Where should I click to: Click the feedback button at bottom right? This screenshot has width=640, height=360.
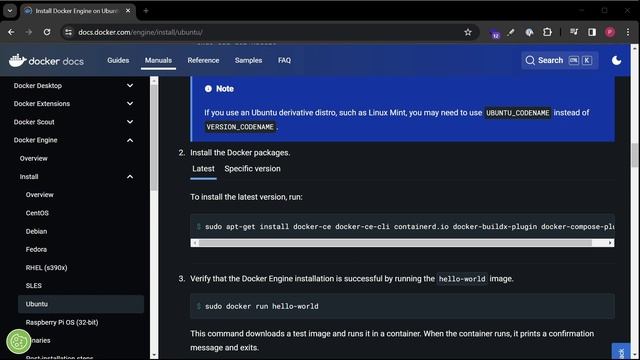(x=621, y=351)
